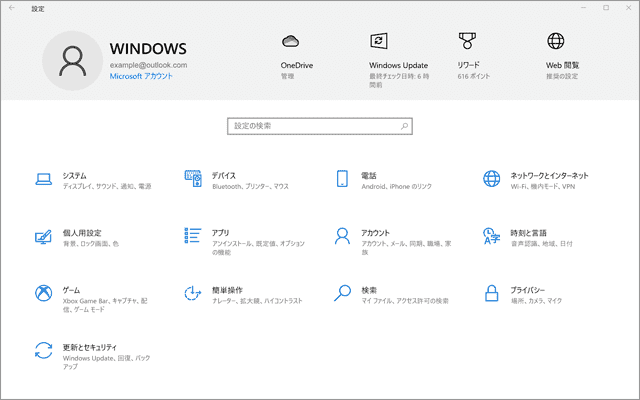Maximize the 設定 window
Viewport: 640px width, 400px height.
click(x=606, y=8)
